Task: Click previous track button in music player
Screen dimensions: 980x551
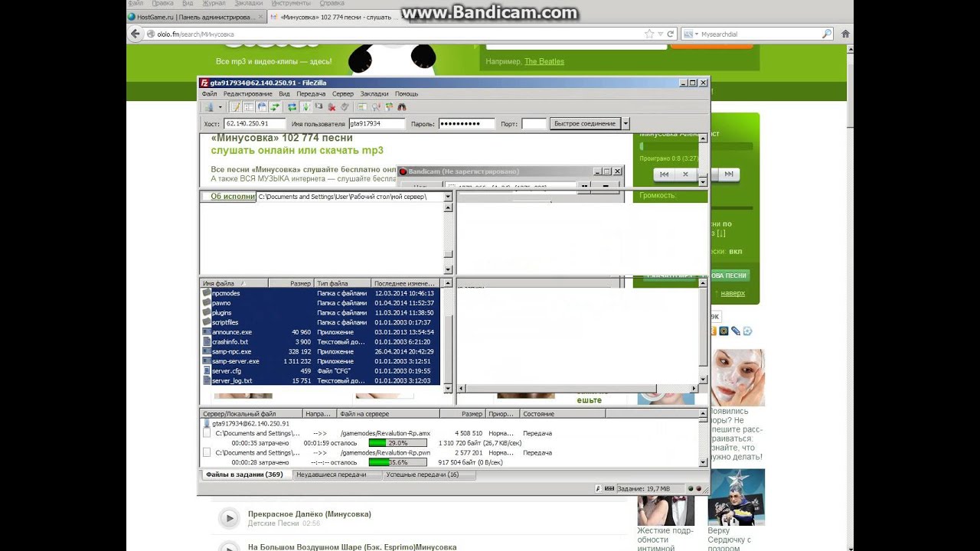Action: point(664,174)
